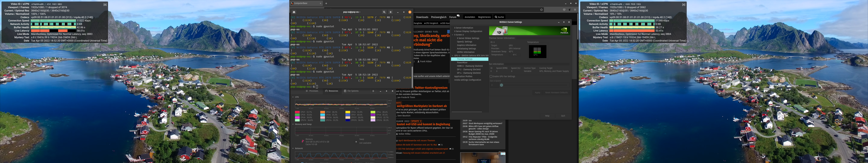Select X Server Display Configuration item
The width and height of the screenshot is (868, 163).
[x=468, y=31]
